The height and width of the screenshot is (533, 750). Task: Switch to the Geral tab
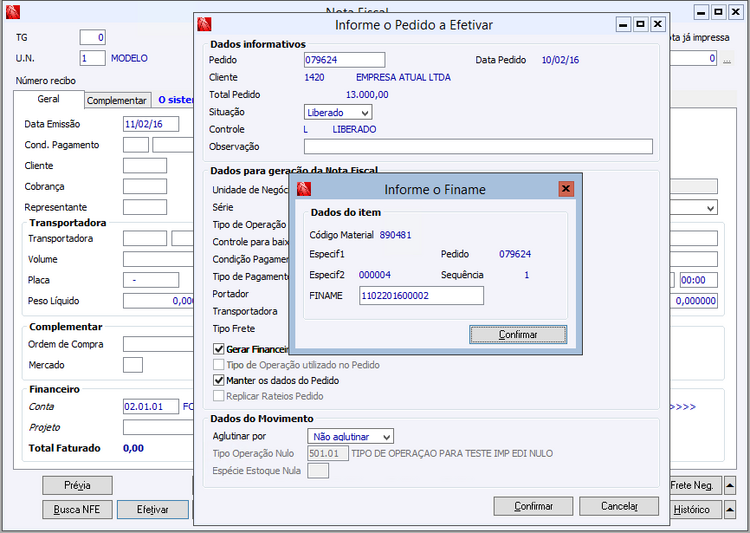click(x=48, y=99)
